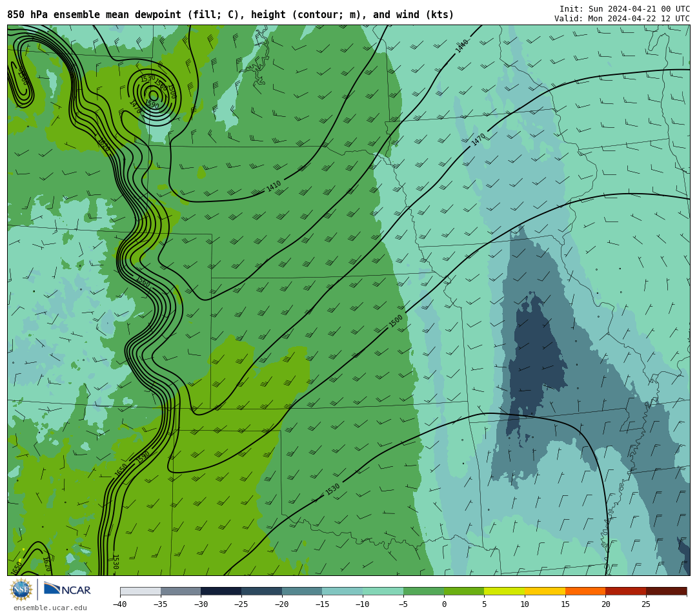Pick the above-25 dark brown swatch
This screenshot has height=616, width=697.
pyautogui.click(x=666, y=591)
